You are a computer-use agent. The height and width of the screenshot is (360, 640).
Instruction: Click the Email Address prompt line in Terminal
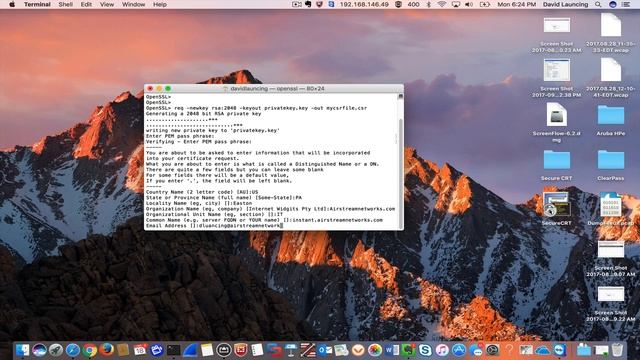[x=214, y=225]
